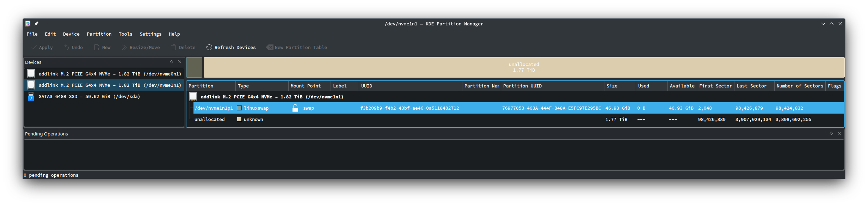Click the SATA3 64GB SSD drive icon
The width and height of the screenshot is (868, 206).
point(31,96)
